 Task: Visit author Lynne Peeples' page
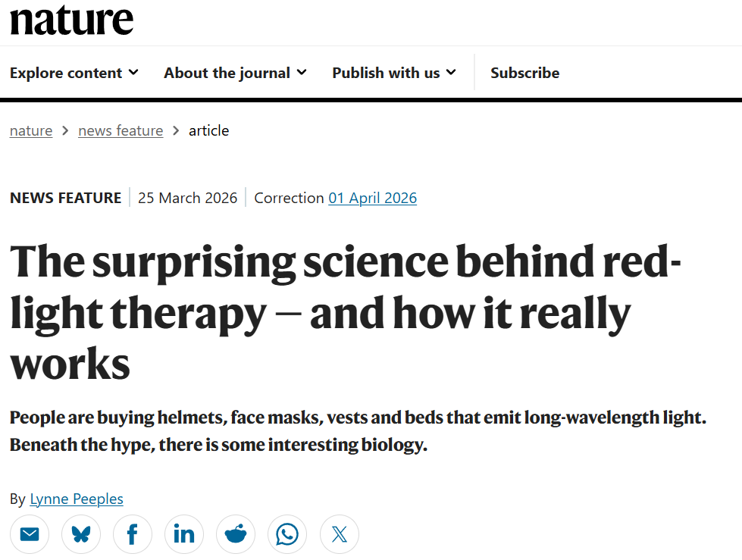(x=77, y=499)
